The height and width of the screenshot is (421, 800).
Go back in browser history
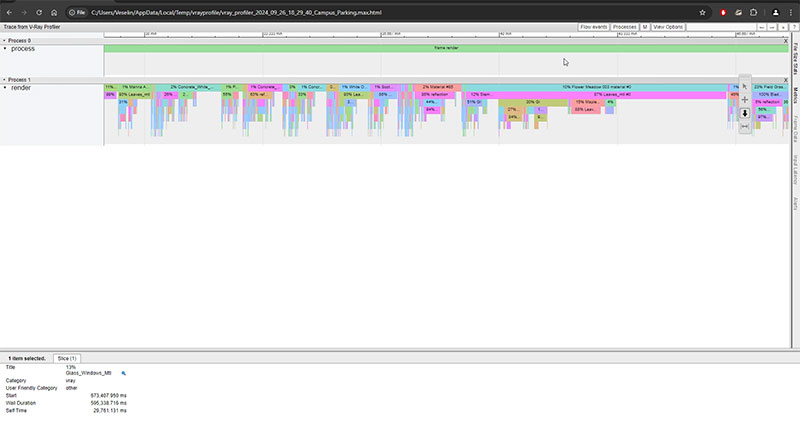(x=9, y=13)
